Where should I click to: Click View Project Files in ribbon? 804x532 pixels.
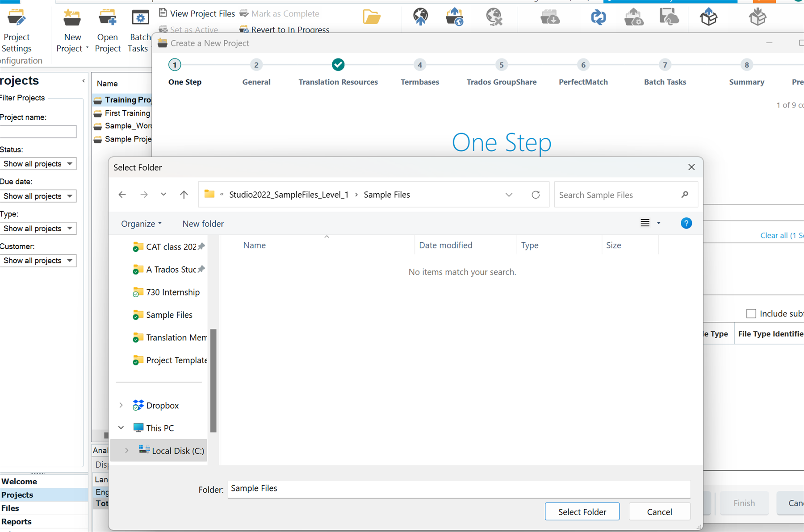197,13
